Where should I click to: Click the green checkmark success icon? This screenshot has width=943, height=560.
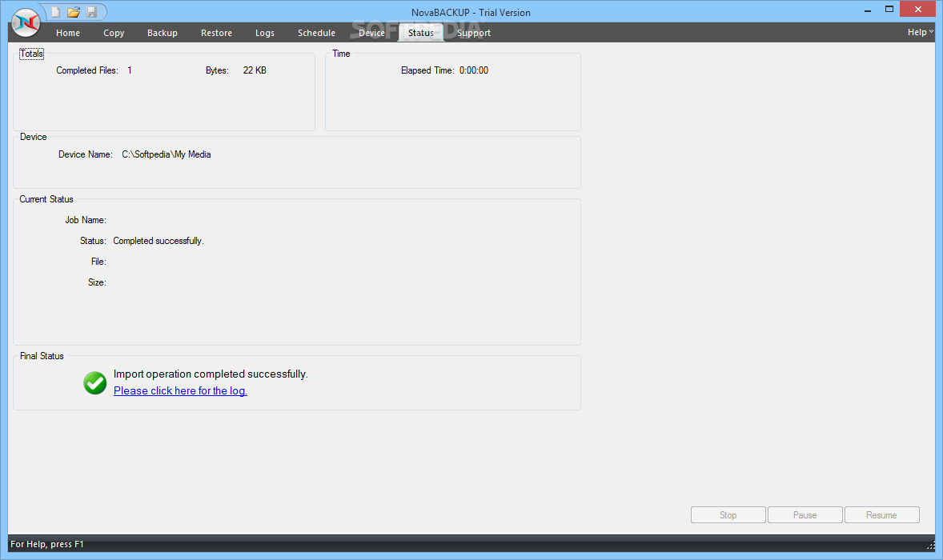(95, 382)
